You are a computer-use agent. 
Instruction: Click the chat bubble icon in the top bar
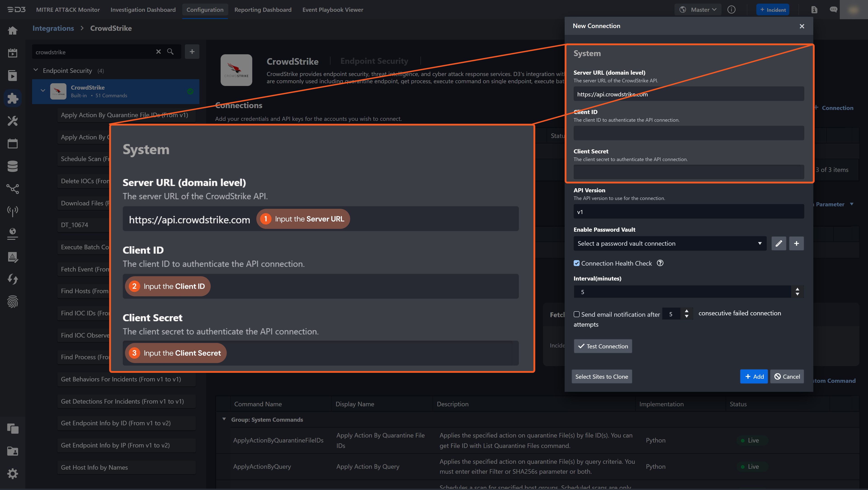tap(834, 10)
